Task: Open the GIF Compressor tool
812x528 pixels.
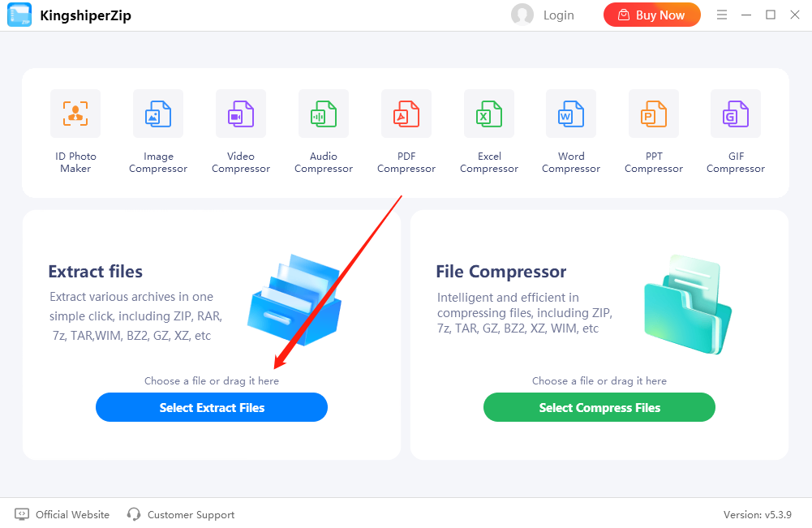Action: (x=736, y=114)
